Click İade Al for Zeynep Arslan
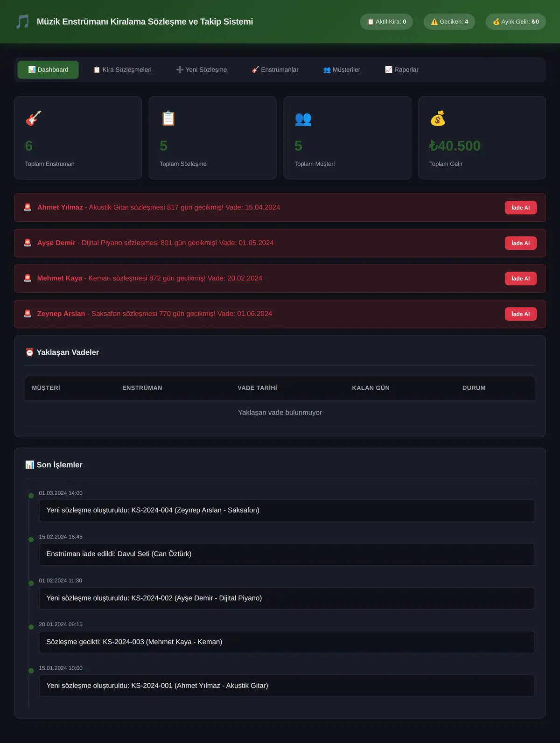 [x=520, y=314]
